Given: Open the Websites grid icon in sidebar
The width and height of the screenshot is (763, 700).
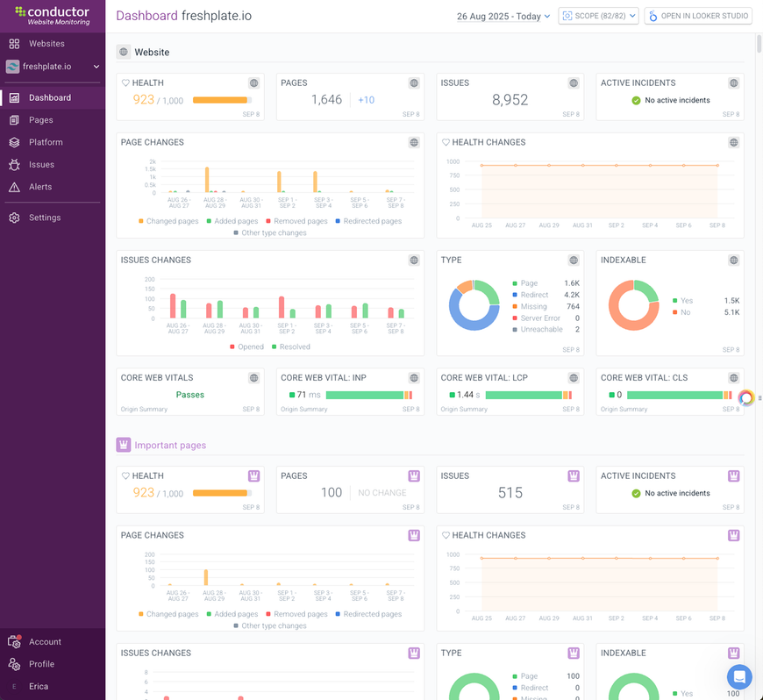Looking at the screenshot, I should click(14, 44).
